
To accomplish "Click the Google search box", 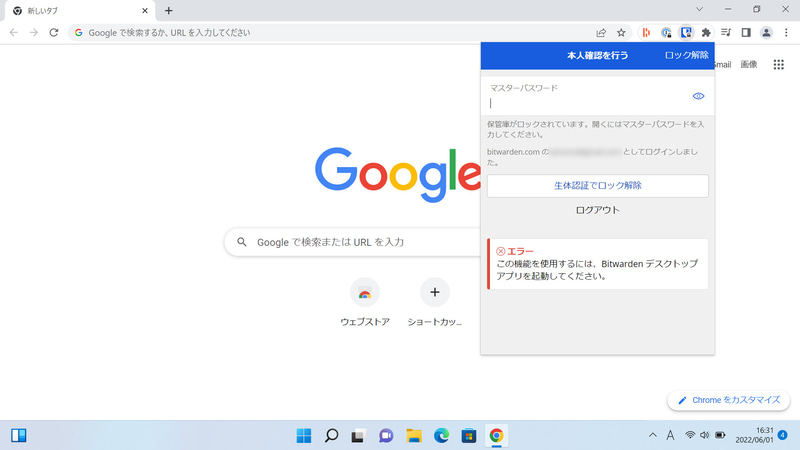I will (x=352, y=242).
